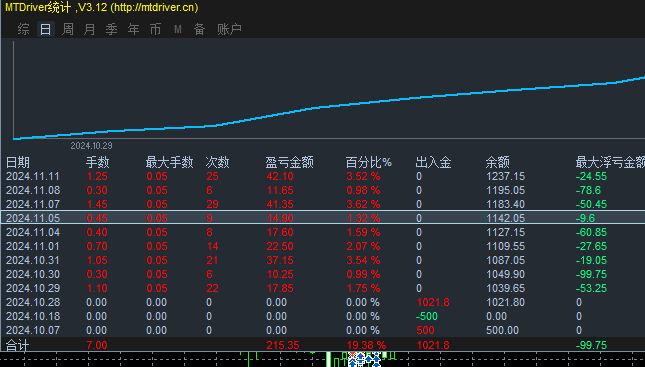This screenshot has height=367, width=645.
Task: Click the 最大手数 column header
Action: pyautogui.click(x=169, y=163)
